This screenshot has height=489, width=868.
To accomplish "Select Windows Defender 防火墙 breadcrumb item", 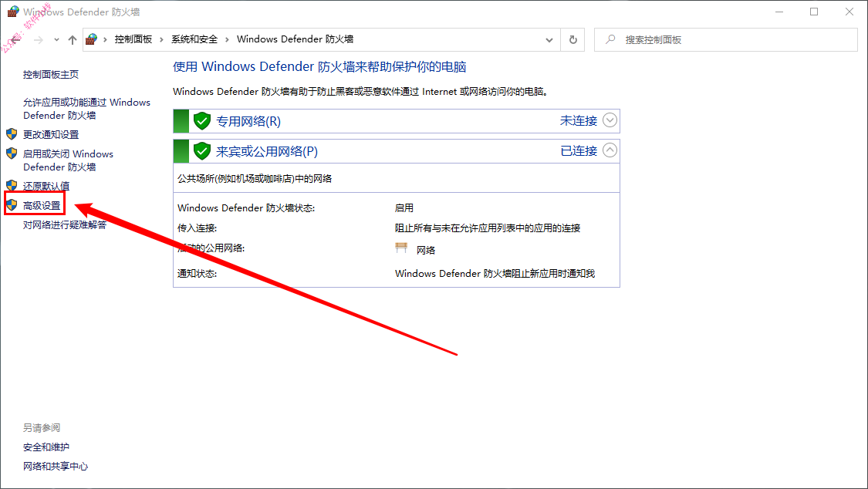I will click(x=295, y=39).
